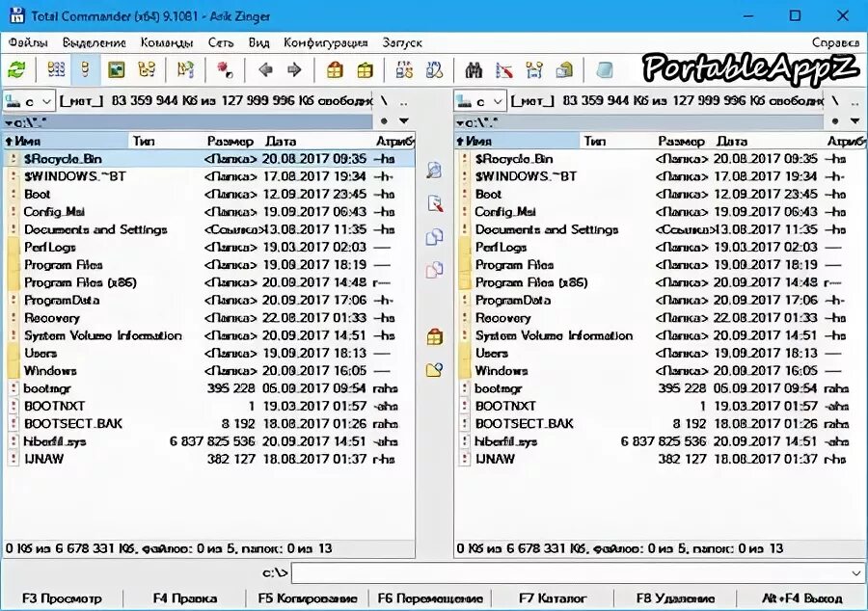
Task: Click Pack icon in middle bar
Action: (435, 336)
